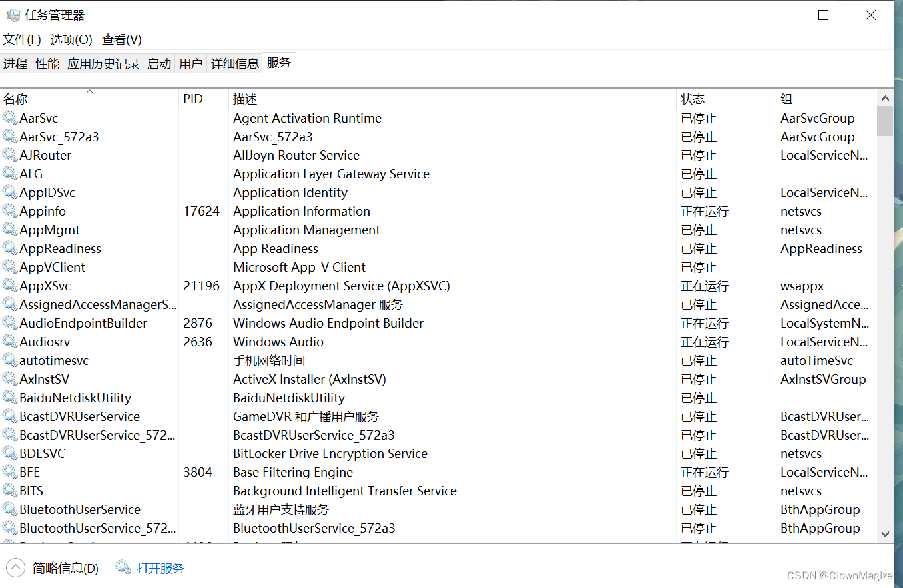Click the "autoTimeSvc" group cell
This screenshot has width=903, height=588.
click(x=816, y=360)
